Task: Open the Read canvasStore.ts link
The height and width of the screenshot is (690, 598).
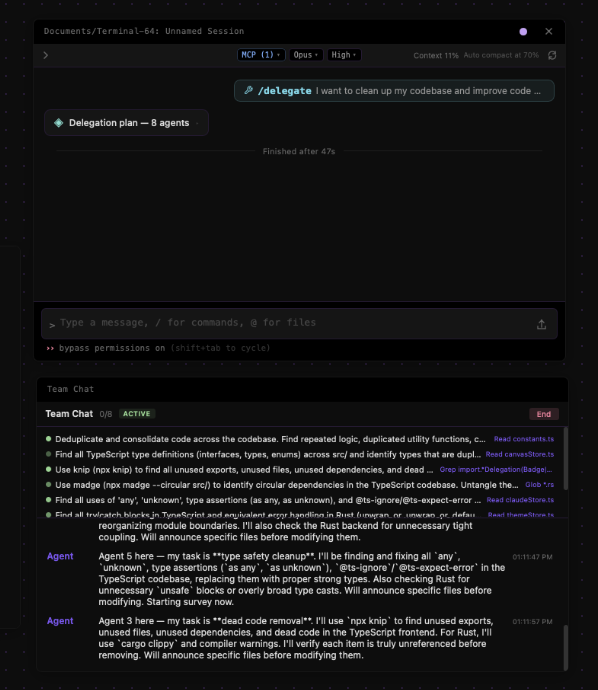Action: click(x=520, y=454)
